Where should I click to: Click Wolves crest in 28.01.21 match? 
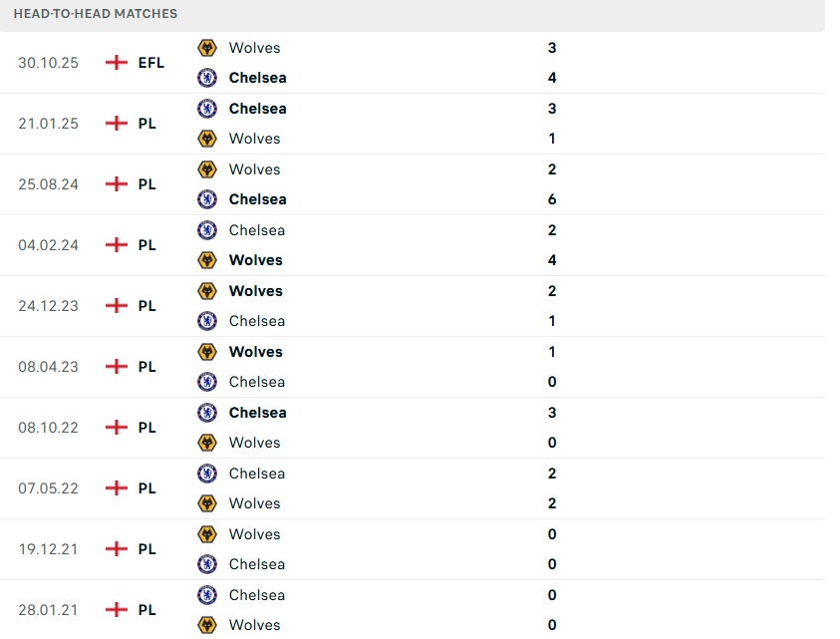pyautogui.click(x=207, y=625)
